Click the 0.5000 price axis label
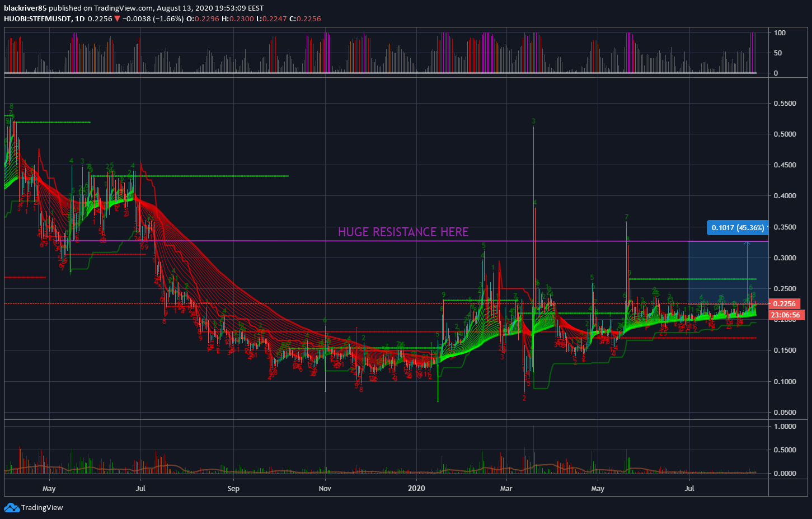This screenshot has height=519, width=812. click(x=785, y=134)
